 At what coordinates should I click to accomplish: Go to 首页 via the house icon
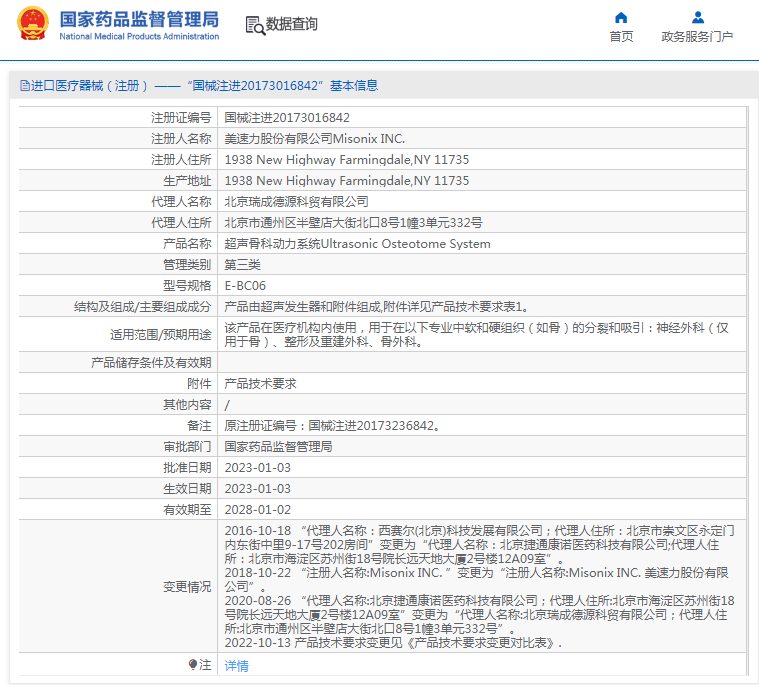(x=621, y=18)
